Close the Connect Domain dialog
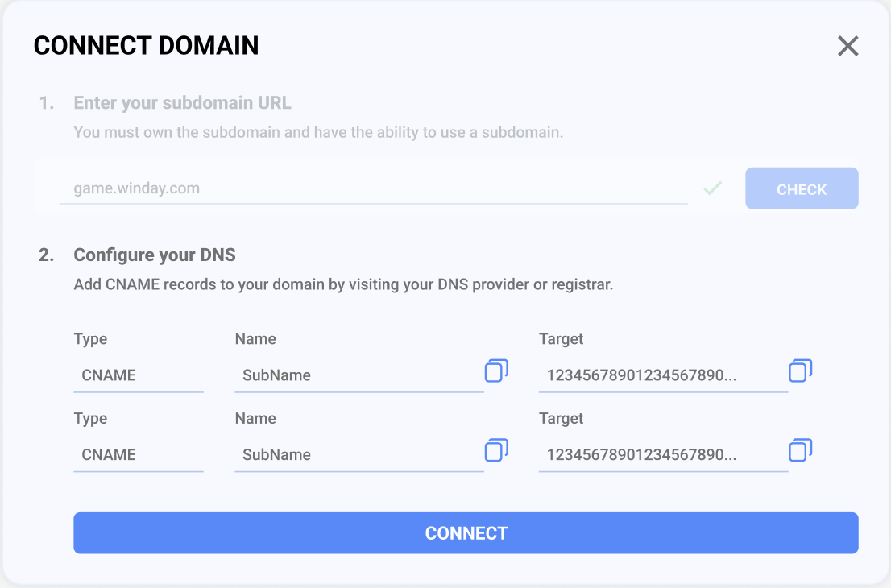This screenshot has height=588, width=891. point(847,46)
